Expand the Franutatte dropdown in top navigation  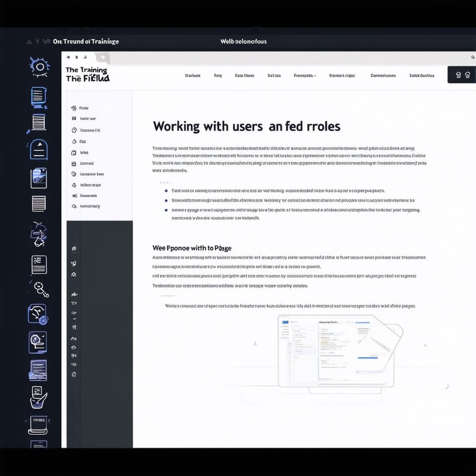click(305, 75)
